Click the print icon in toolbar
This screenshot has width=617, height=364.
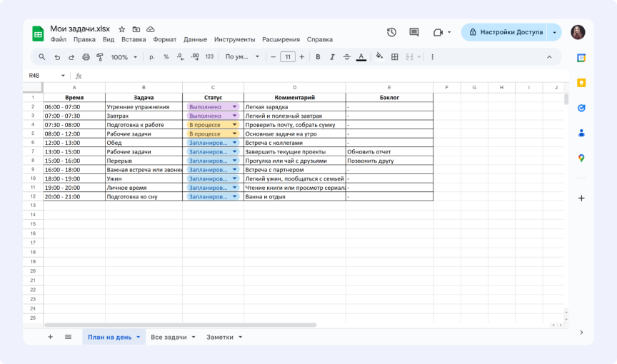coord(86,57)
